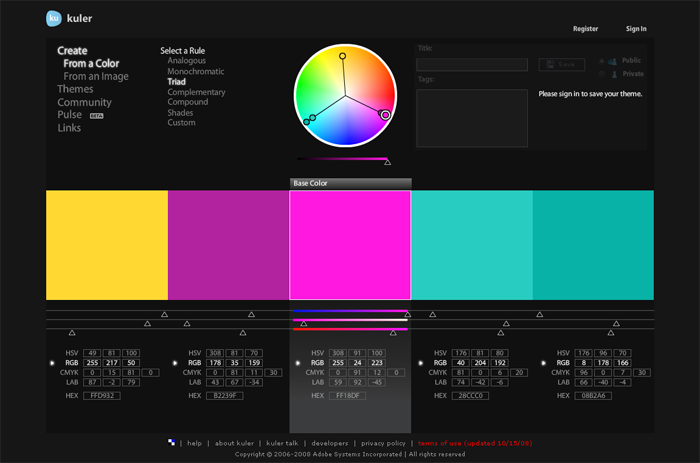
Task: Click the green slider handle under base color
Action: [x=304, y=323]
